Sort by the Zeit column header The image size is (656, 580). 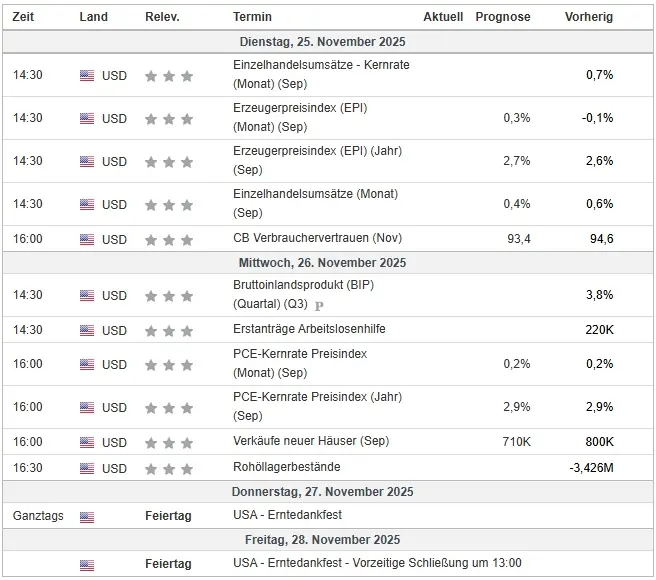click(x=26, y=17)
